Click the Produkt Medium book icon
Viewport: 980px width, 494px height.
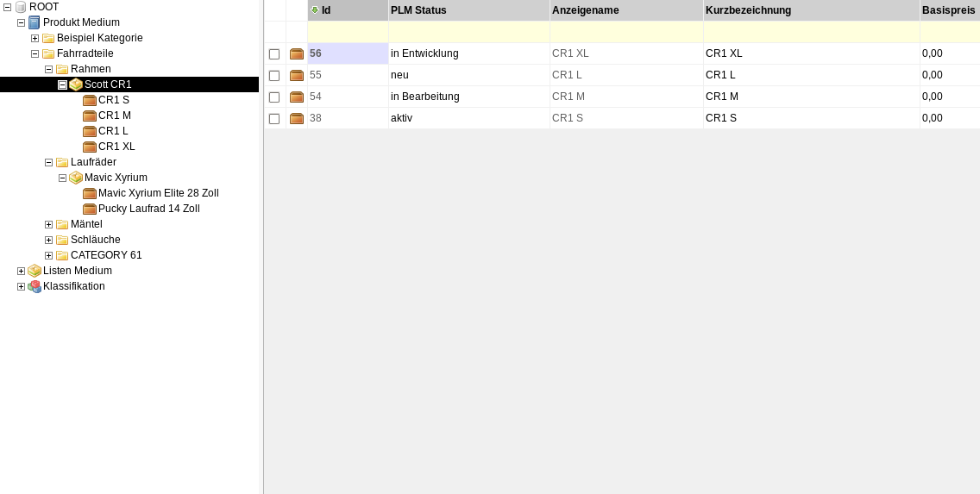pos(35,22)
